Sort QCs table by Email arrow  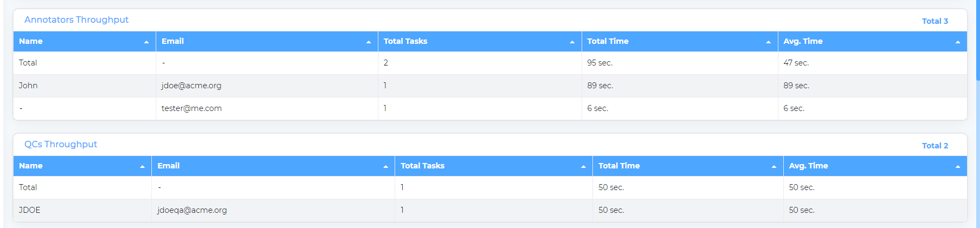coord(386,166)
